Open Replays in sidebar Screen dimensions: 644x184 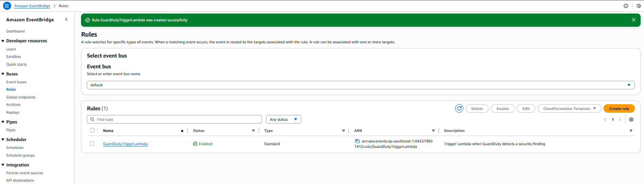point(12,112)
